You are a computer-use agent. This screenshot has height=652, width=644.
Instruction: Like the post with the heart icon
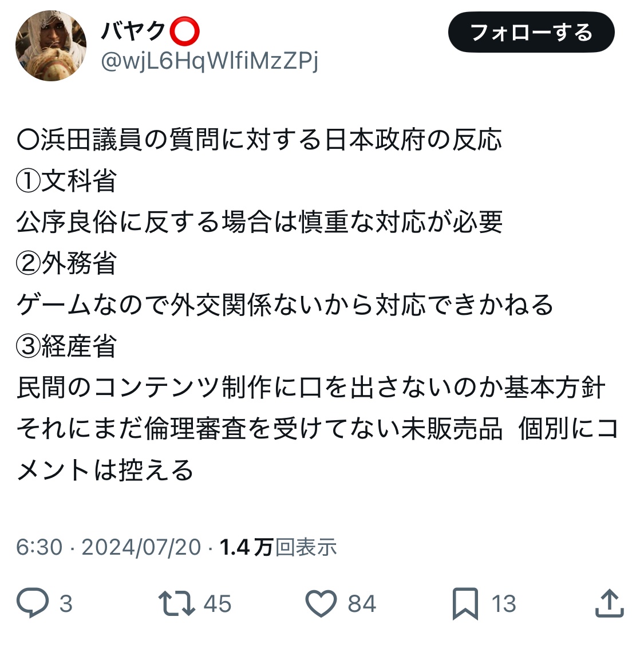point(321,603)
